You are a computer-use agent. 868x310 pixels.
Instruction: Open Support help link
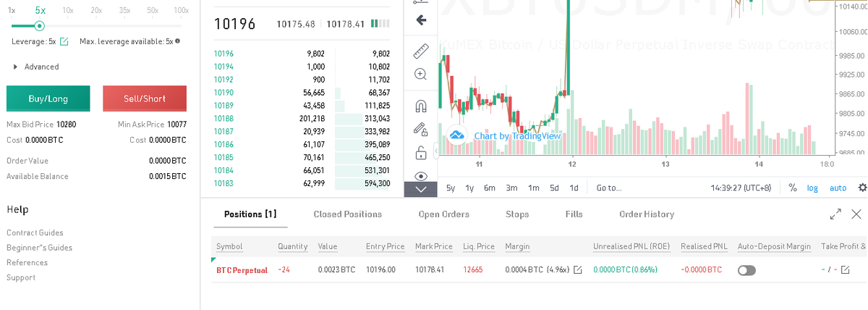[x=21, y=277]
